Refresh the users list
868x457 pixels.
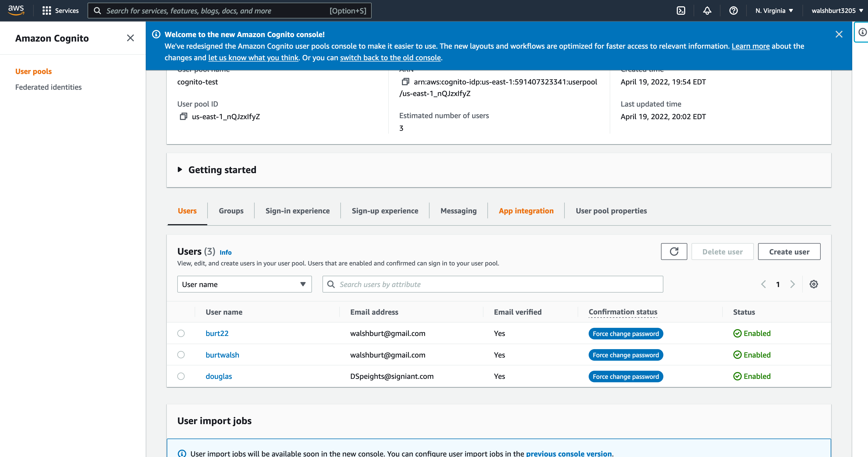click(674, 252)
